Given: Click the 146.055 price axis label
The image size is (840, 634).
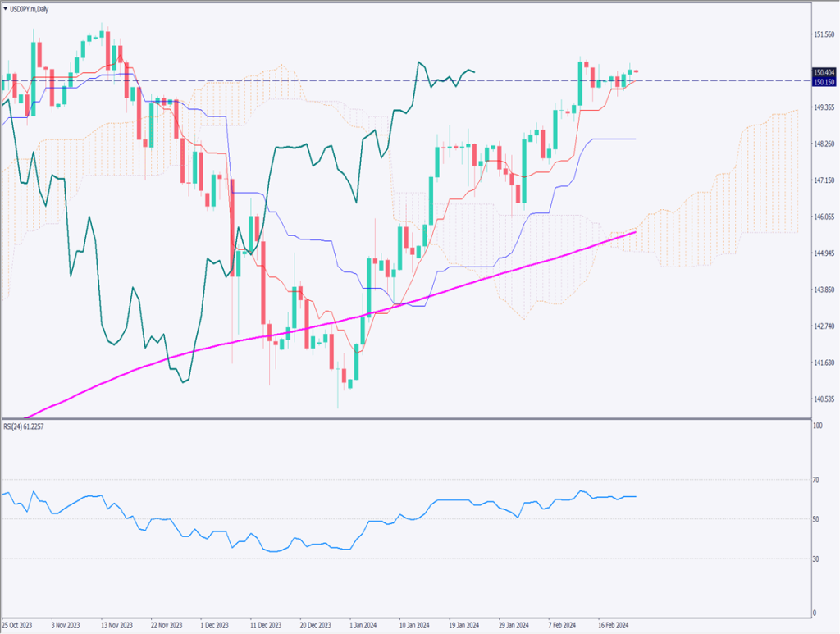Looking at the screenshot, I should coord(823,217).
